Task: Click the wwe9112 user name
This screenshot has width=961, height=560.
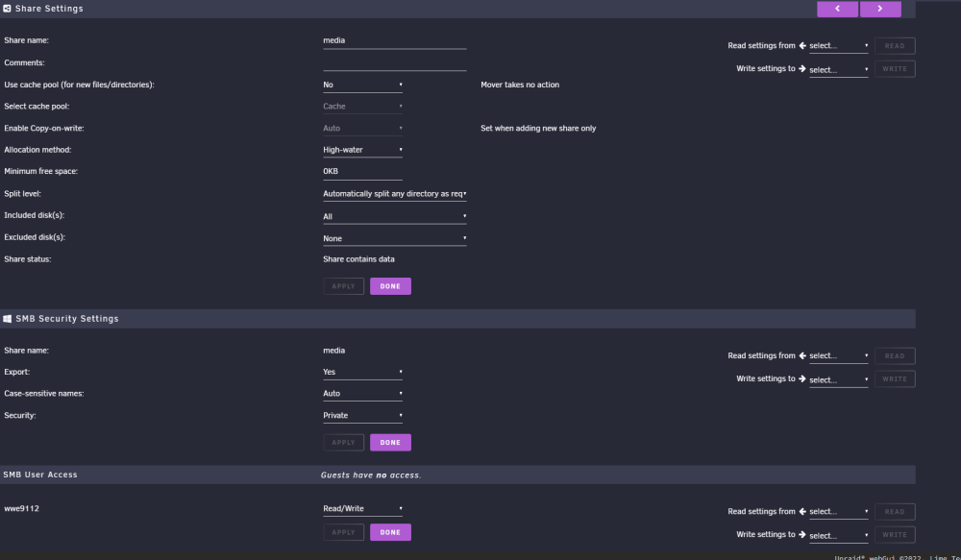Action: (21, 508)
